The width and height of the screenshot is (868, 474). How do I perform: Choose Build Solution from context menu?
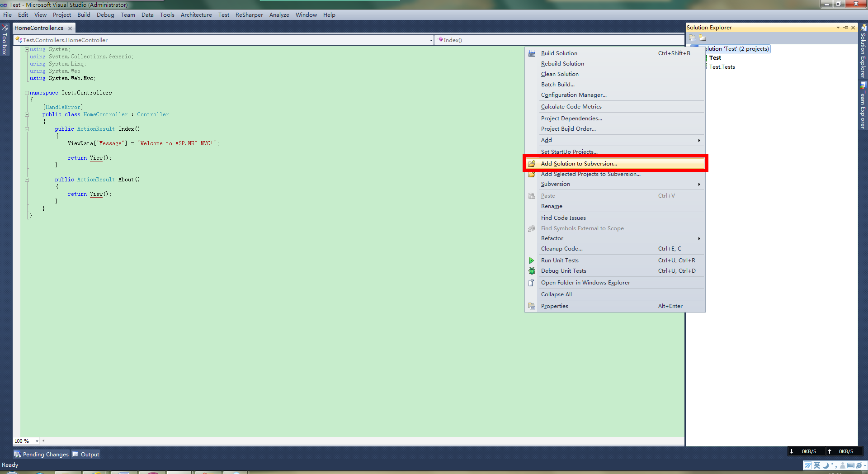[x=615, y=53]
